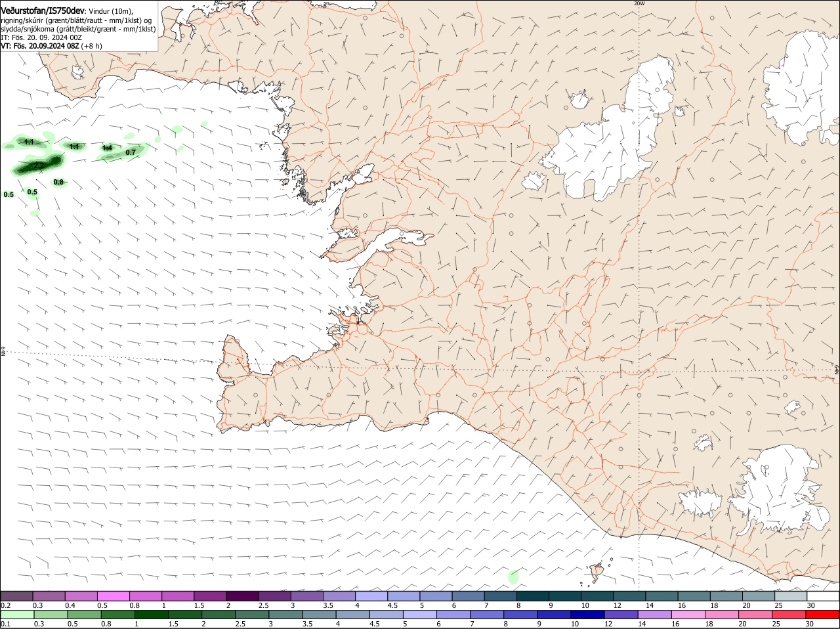This screenshot has width=840, height=629.
Task: Click the VT: Fös. 20.09.2024 08Z timestamp
Action: (40, 46)
